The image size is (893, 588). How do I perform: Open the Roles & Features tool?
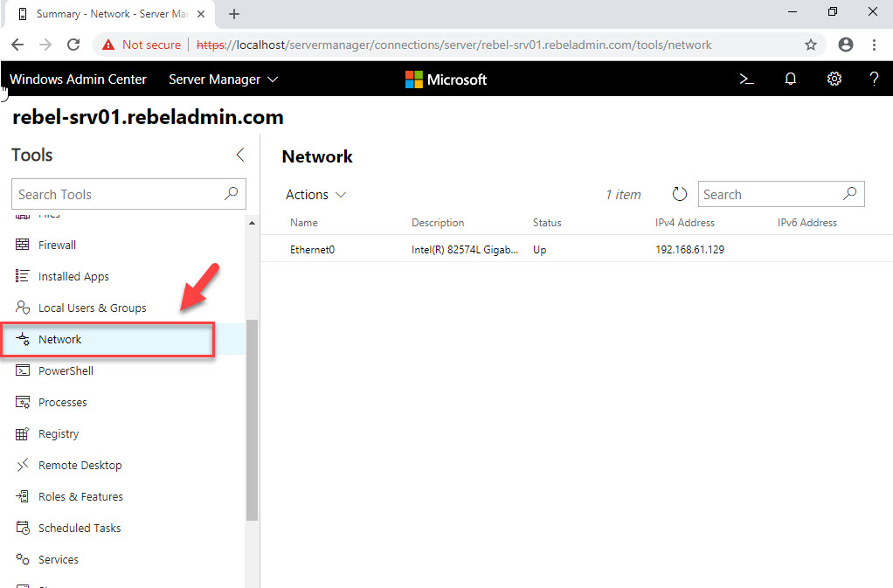click(x=80, y=496)
